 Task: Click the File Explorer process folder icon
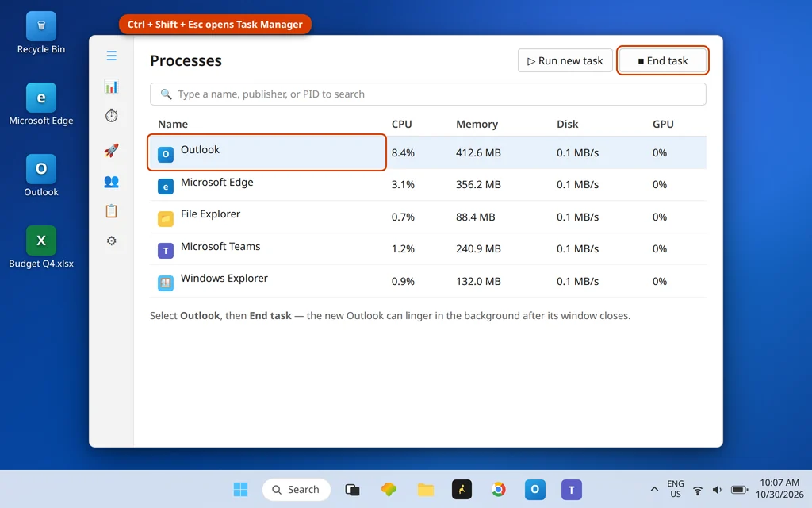(x=166, y=219)
